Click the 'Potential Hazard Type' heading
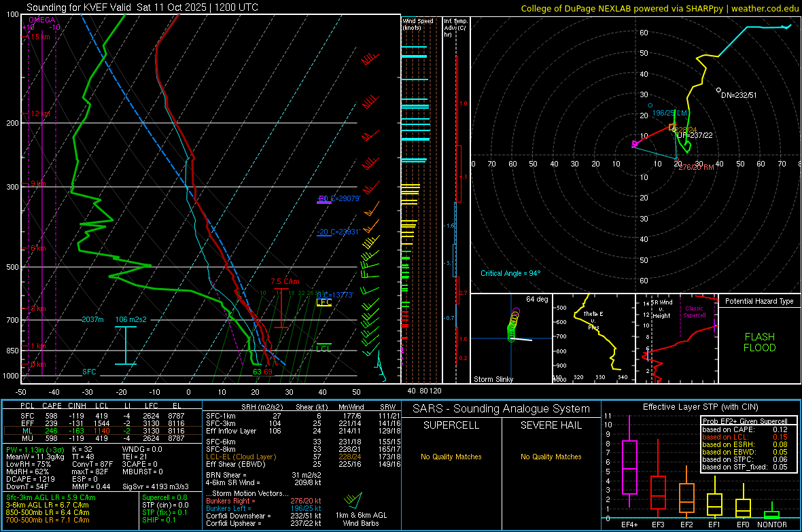This screenshot has width=802, height=532. click(x=759, y=301)
